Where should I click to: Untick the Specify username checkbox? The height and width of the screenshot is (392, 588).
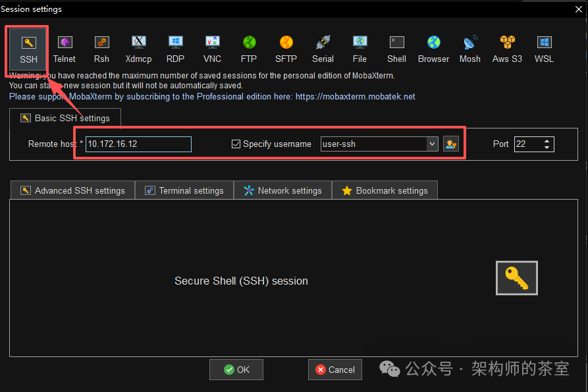point(236,144)
